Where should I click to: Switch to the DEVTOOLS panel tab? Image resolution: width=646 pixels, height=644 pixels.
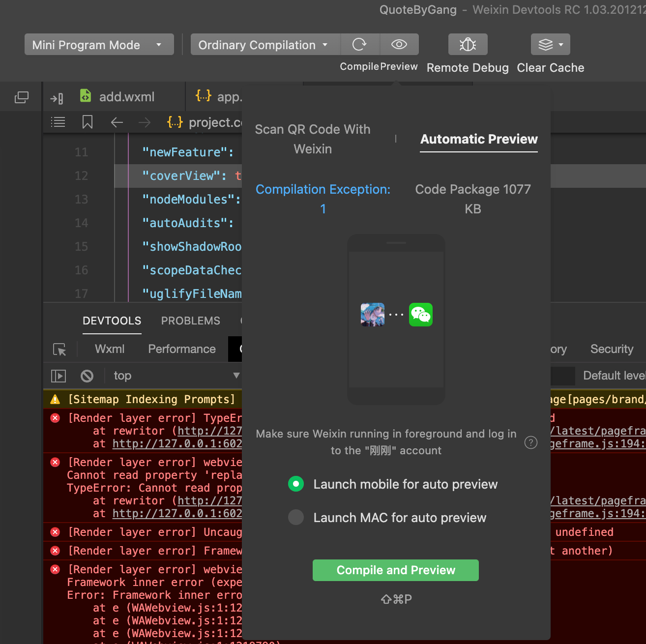(112, 321)
